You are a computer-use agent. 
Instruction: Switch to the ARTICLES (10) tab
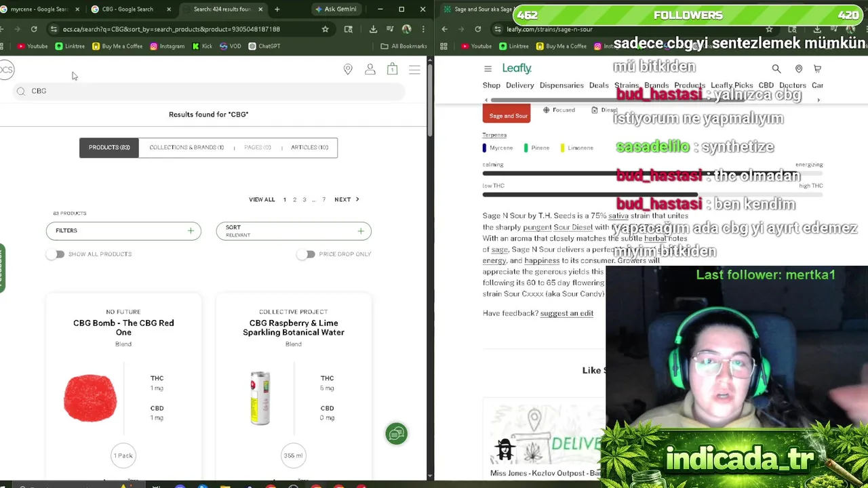pos(309,147)
